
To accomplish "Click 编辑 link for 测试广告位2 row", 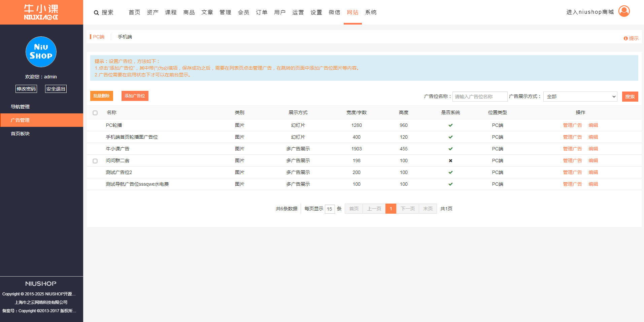I will [x=593, y=172].
